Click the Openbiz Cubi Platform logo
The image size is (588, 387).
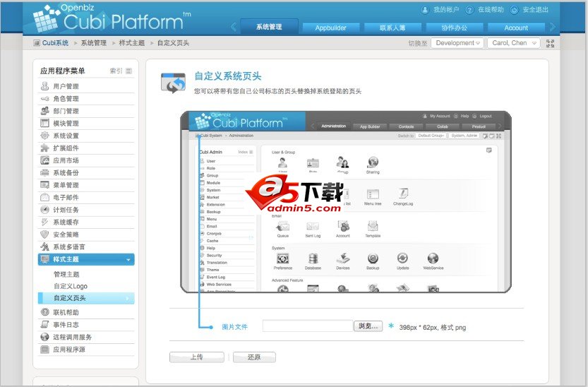(112, 18)
